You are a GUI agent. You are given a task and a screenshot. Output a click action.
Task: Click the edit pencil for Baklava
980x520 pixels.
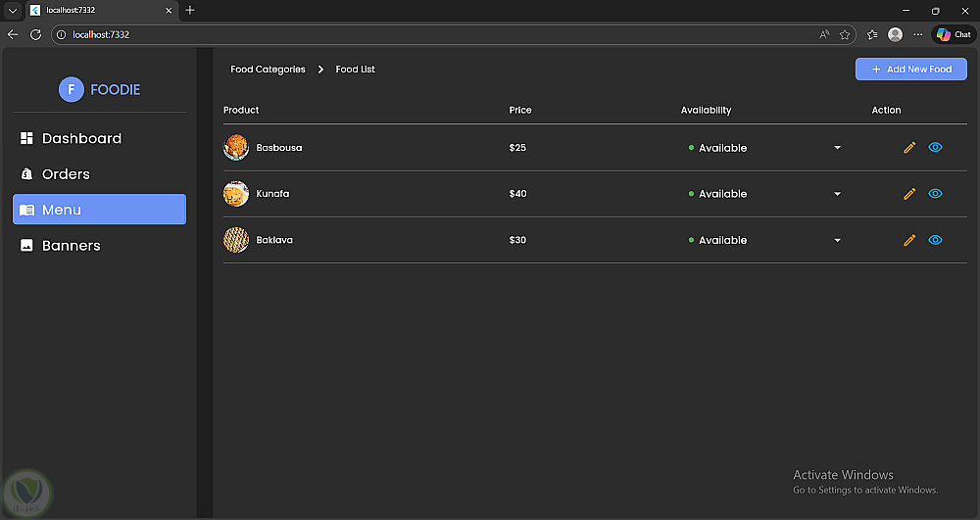pos(909,240)
